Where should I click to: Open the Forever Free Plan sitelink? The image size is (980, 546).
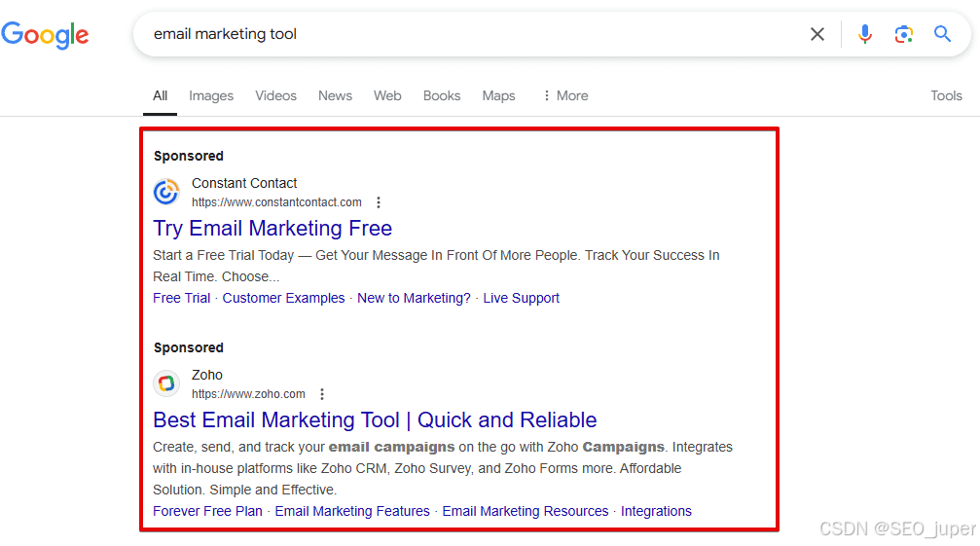207,511
